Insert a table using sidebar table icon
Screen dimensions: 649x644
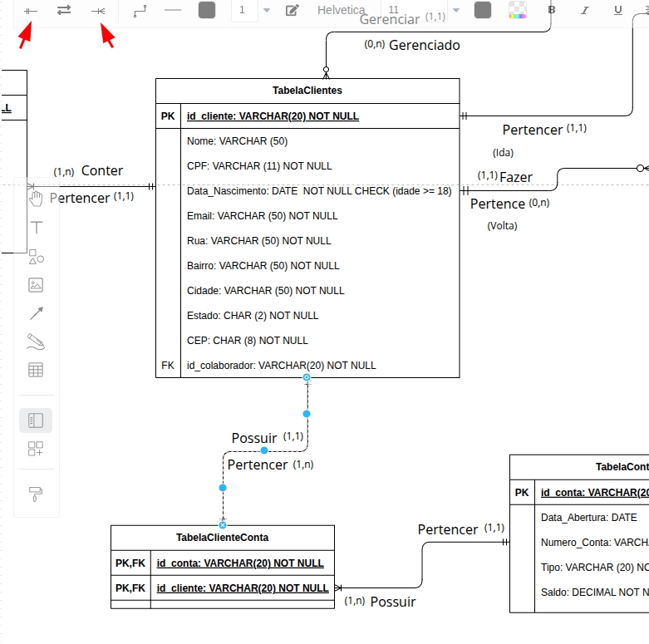pyautogui.click(x=36, y=370)
